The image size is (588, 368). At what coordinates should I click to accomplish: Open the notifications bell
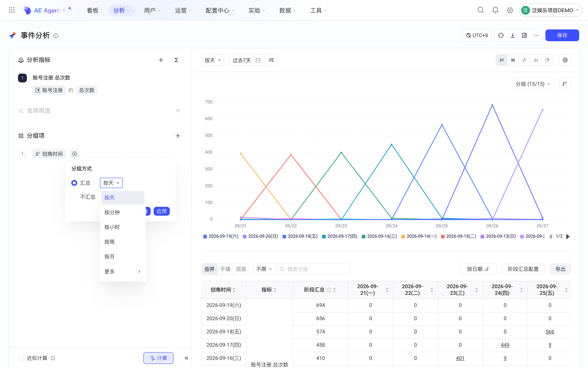click(495, 10)
